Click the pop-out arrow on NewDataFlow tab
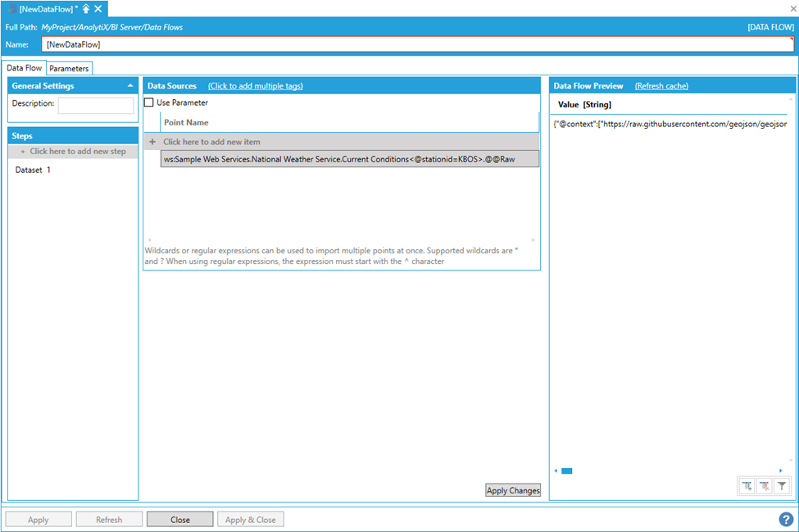This screenshot has height=532, width=799. pyautogui.click(x=86, y=8)
